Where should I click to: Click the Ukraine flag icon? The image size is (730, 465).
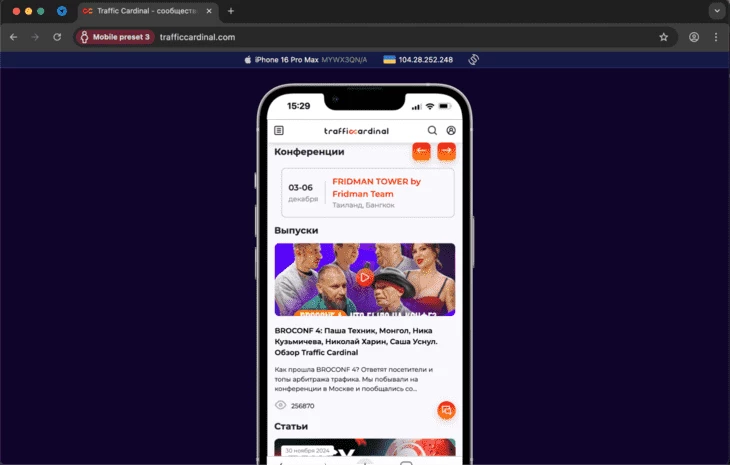(x=389, y=60)
